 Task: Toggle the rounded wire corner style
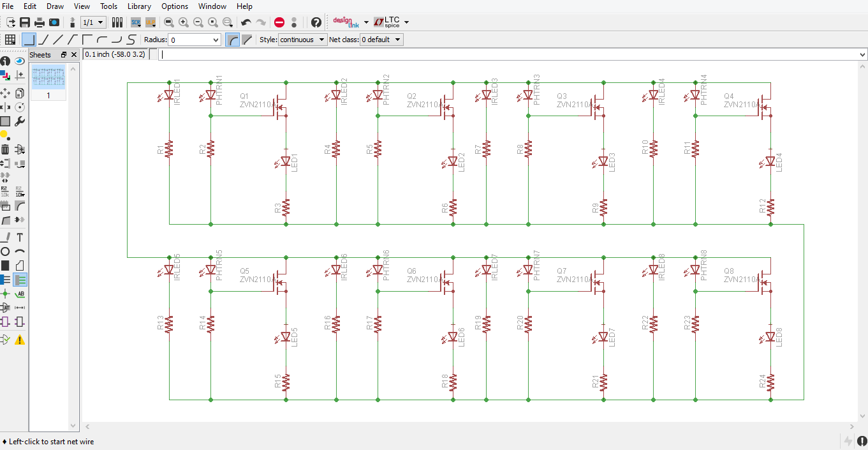[x=232, y=39]
